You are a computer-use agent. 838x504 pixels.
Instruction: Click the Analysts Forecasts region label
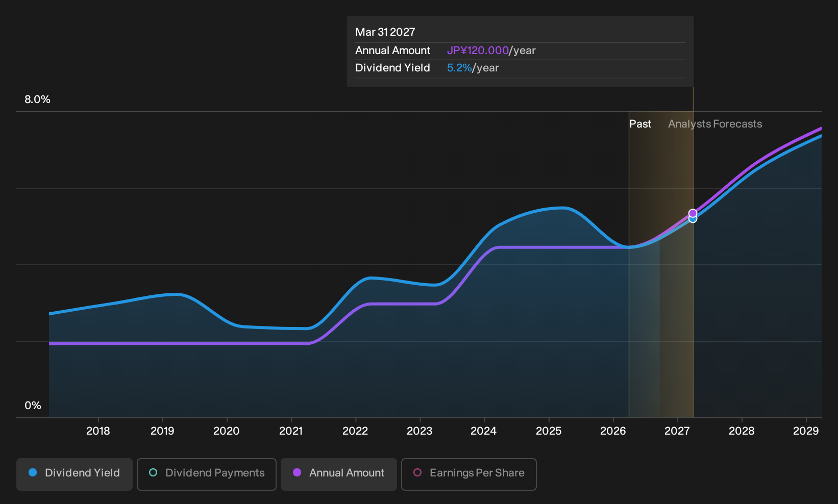coord(715,124)
